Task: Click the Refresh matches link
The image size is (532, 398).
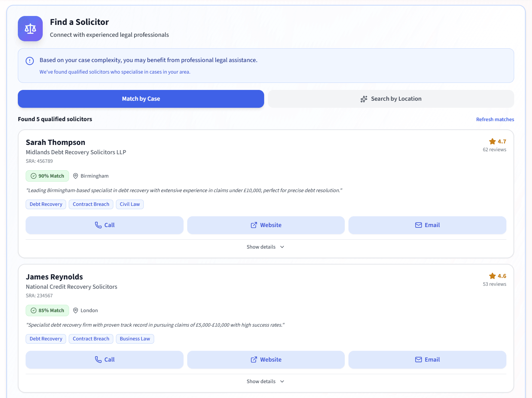Action: pos(495,119)
